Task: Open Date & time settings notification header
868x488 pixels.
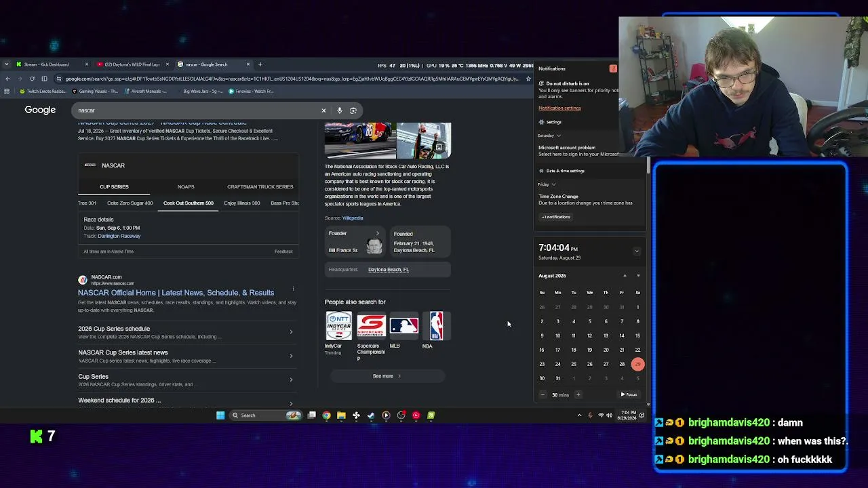Action: (561, 171)
